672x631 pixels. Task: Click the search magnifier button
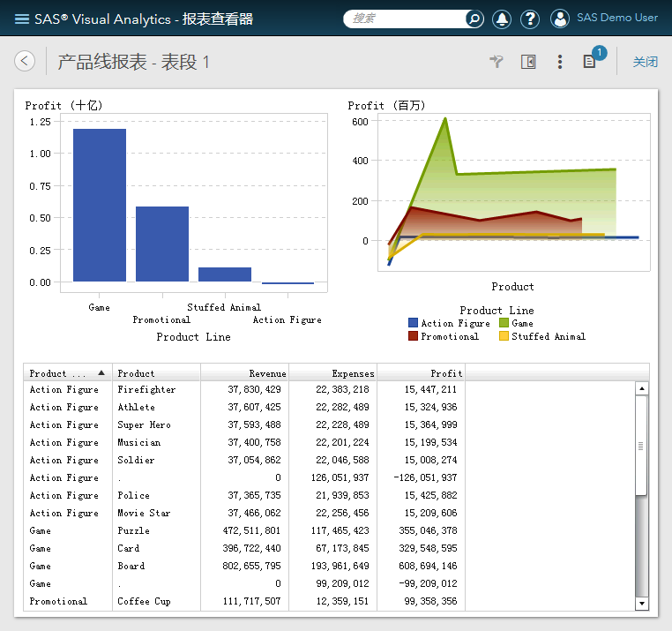click(x=474, y=19)
